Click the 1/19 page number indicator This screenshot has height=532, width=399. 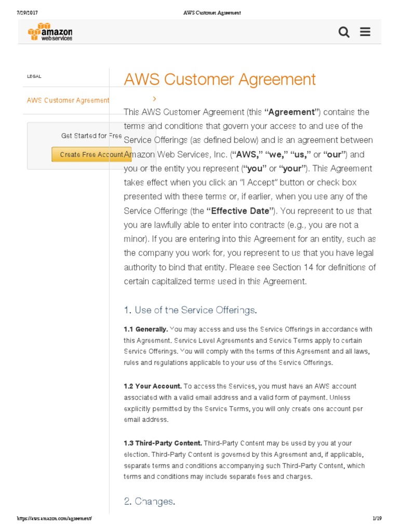pos(377,518)
